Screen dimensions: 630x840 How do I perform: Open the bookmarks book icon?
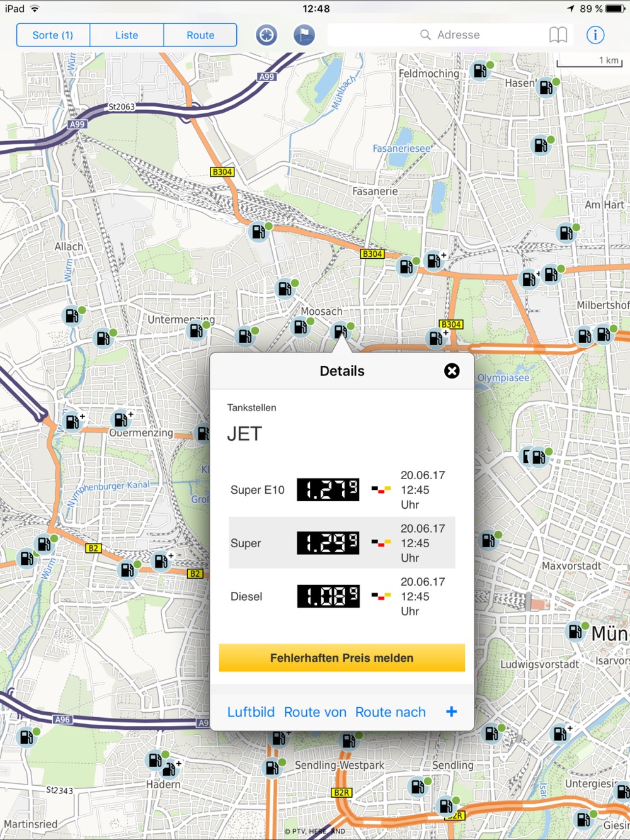(x=558, y=35)
